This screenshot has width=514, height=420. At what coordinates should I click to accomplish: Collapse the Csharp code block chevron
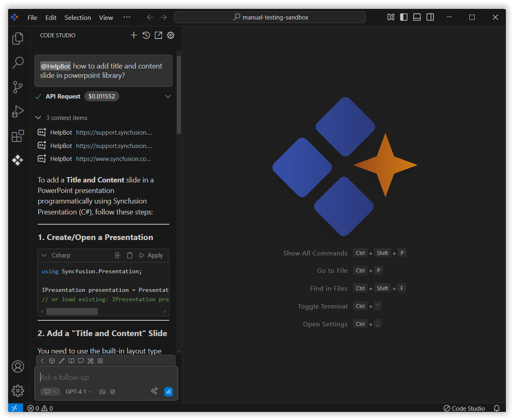coord(44,255)
